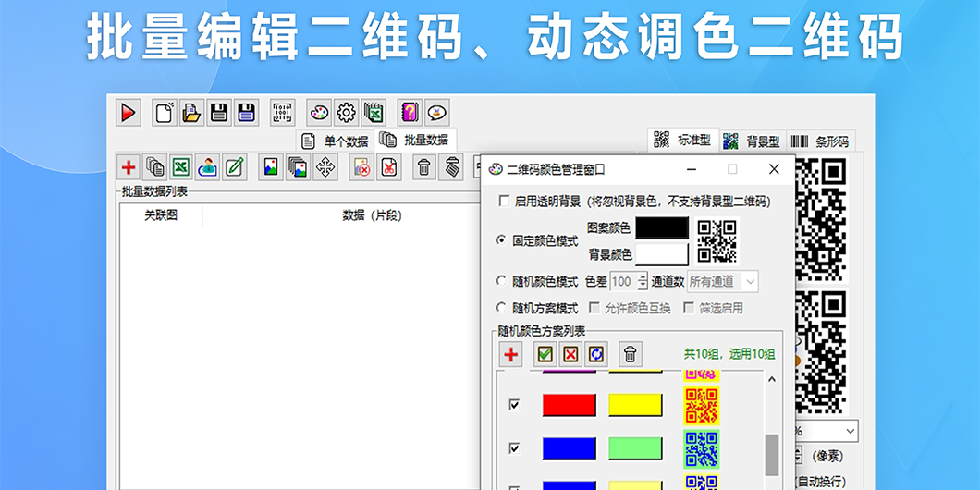The image size is (980, 490).
Task: Click the data fragment column header
Action: click(372, 215)
